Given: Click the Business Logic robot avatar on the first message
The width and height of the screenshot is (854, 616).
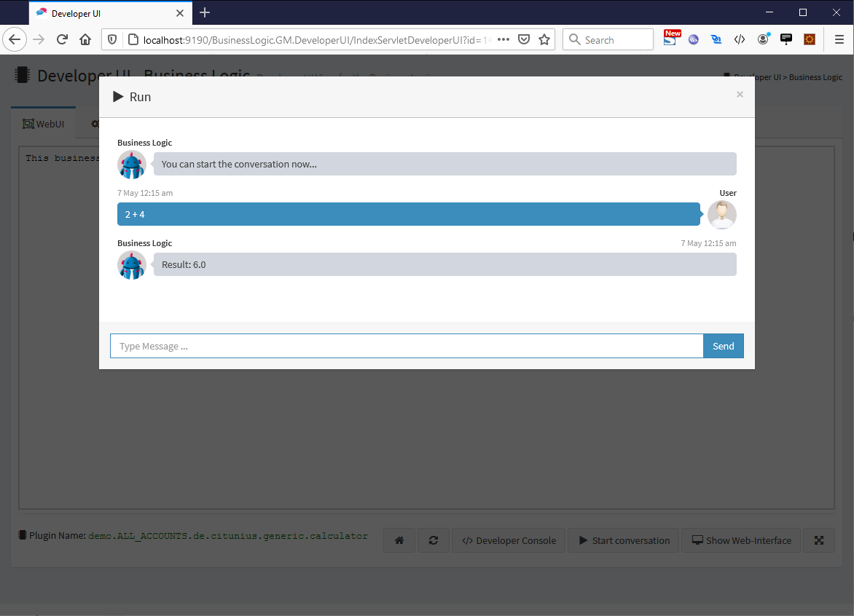Looking at the screenshot, I should 132,165.
